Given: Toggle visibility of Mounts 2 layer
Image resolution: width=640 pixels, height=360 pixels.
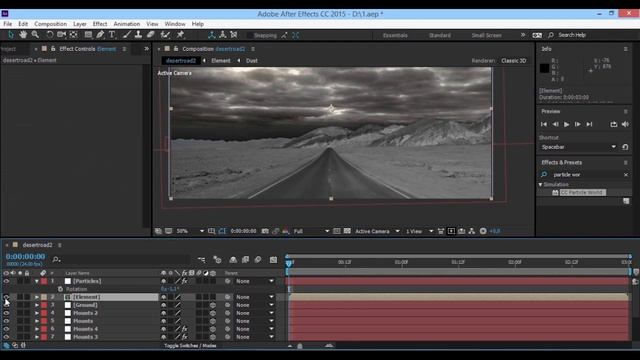Looking at the screenshot, I should tap(6, 313).
